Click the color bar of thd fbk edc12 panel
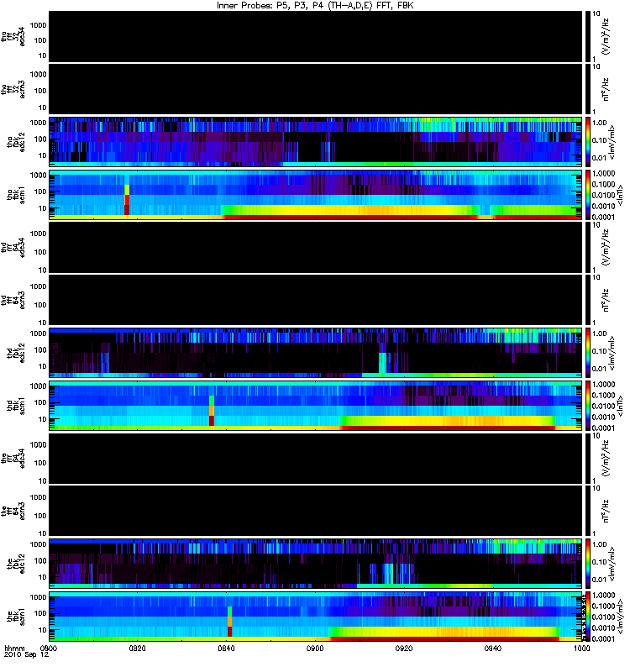The image size is (630, 672). click(x=588, y=353)
